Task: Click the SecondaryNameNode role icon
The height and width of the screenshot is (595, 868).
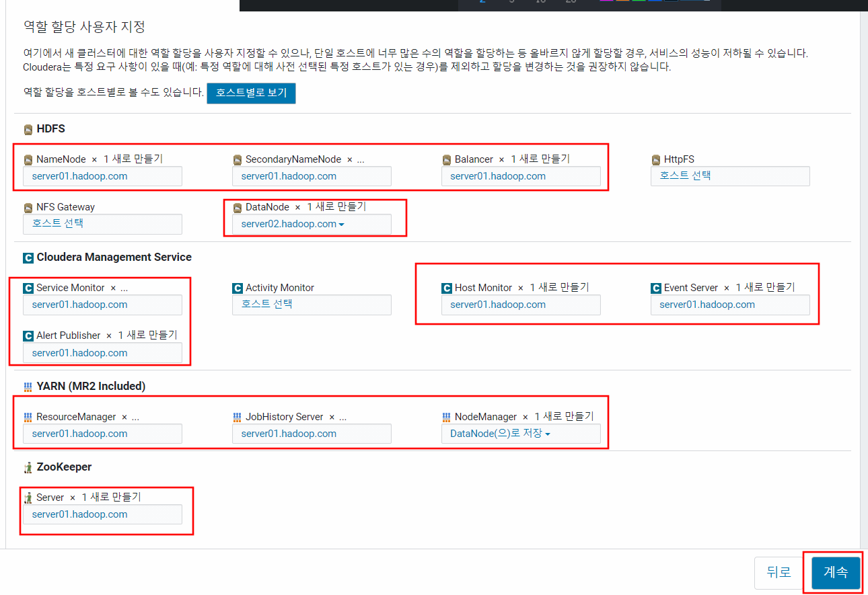Action: [x=238, y=160]
